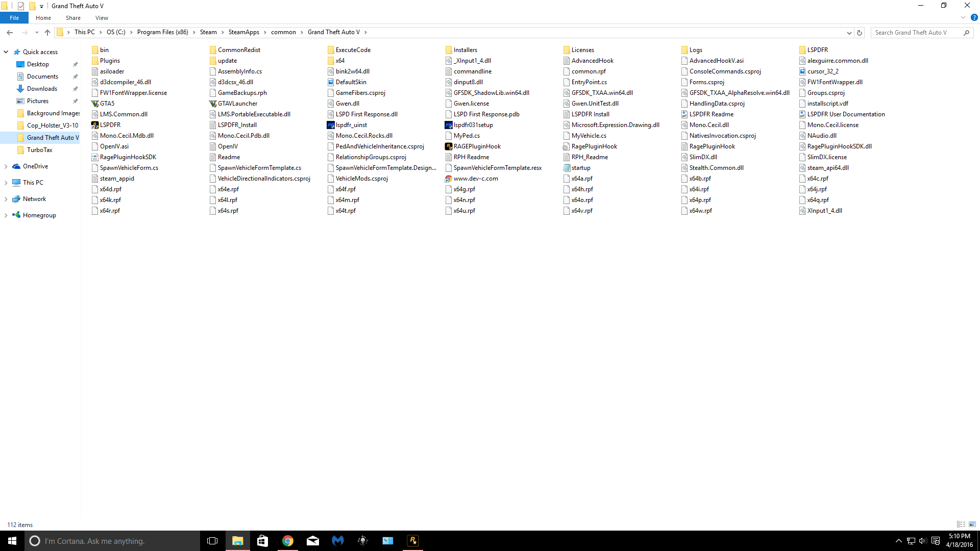
Task: Open the View ribbon tab
Action: pos(102,18)
